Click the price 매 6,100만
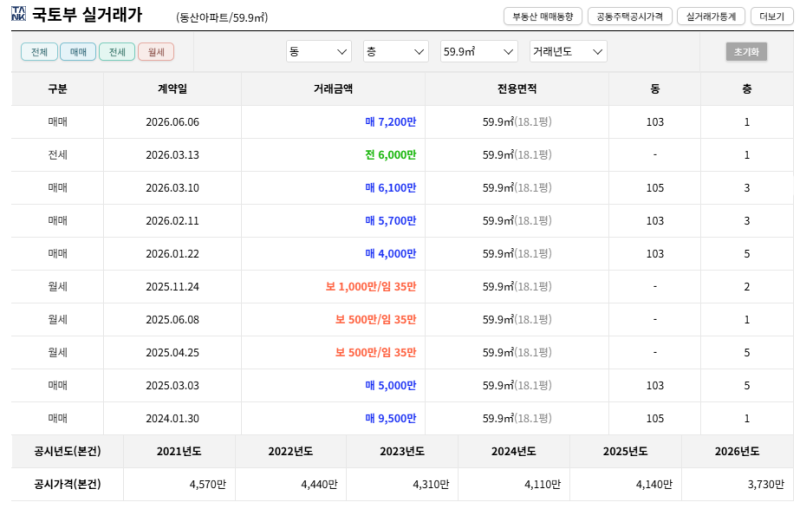This screenshot has width=800, height=509. point(391,188)
